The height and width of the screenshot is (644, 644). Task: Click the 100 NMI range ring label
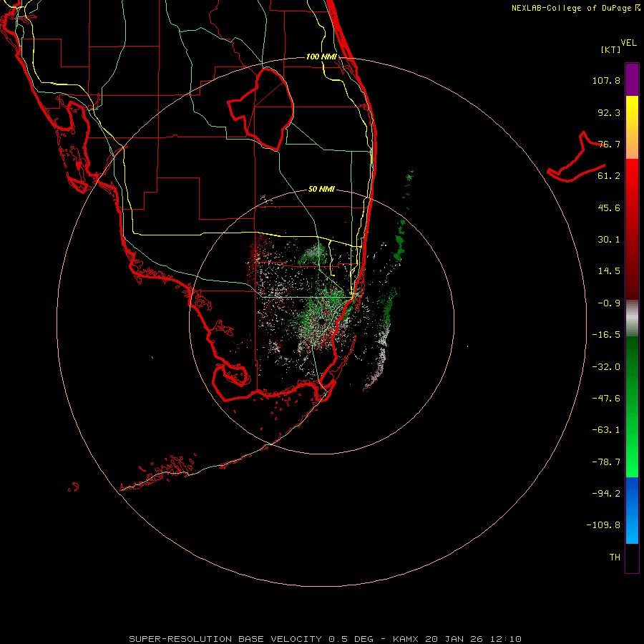click(x=321, y=57)
